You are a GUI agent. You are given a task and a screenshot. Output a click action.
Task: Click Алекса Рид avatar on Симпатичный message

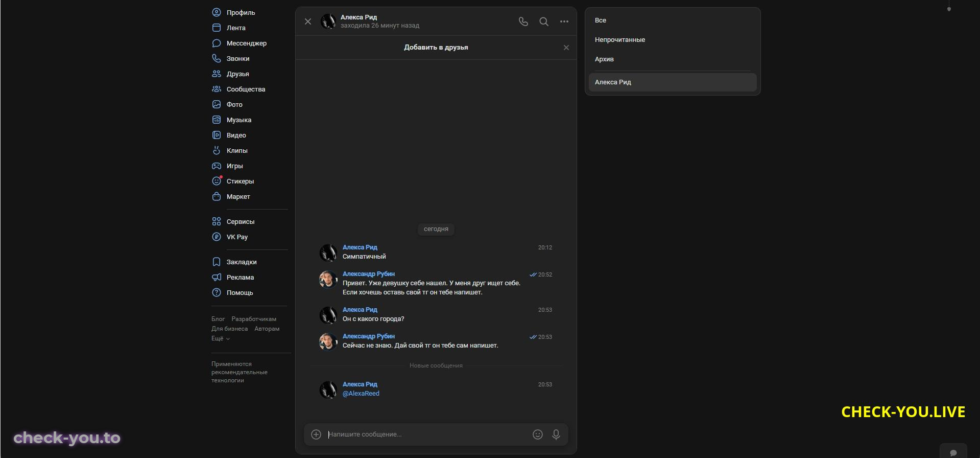pyautogui.click(x=328, y=253)
